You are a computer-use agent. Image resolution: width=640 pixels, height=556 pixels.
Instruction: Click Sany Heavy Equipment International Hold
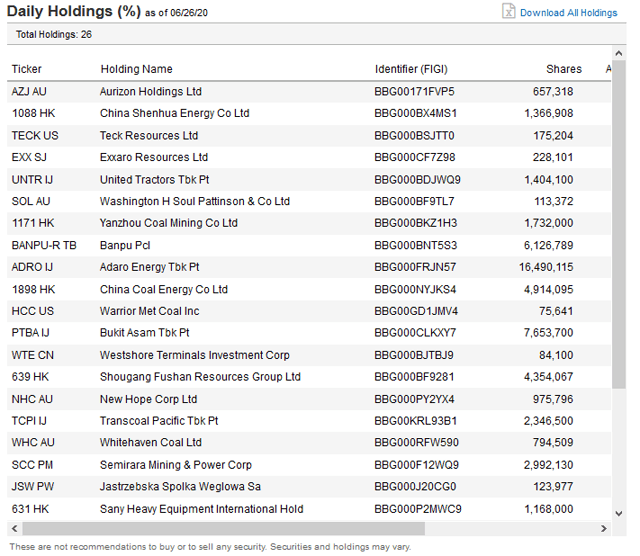pyautogui.click(x=202, y=509)
